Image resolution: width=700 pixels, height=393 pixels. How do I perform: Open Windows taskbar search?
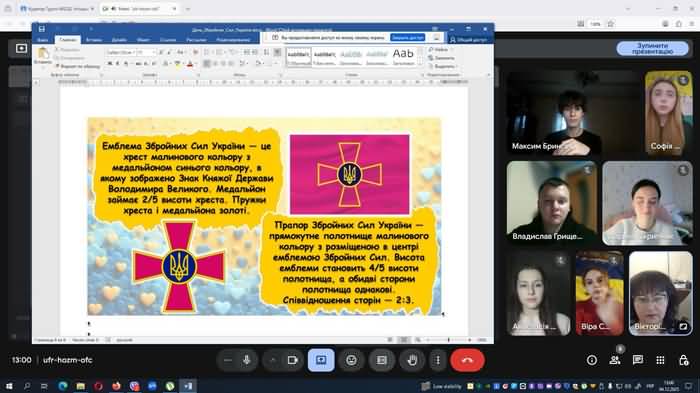click(x=27, y=386)
